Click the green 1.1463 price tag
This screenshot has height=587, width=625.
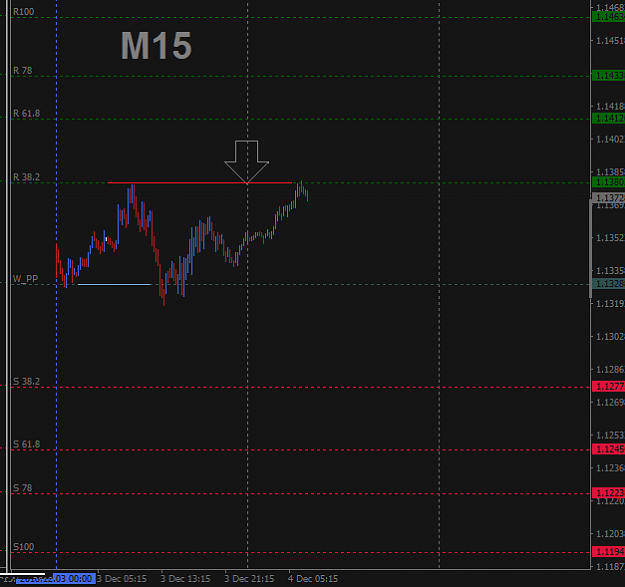(x=609, y=17)
